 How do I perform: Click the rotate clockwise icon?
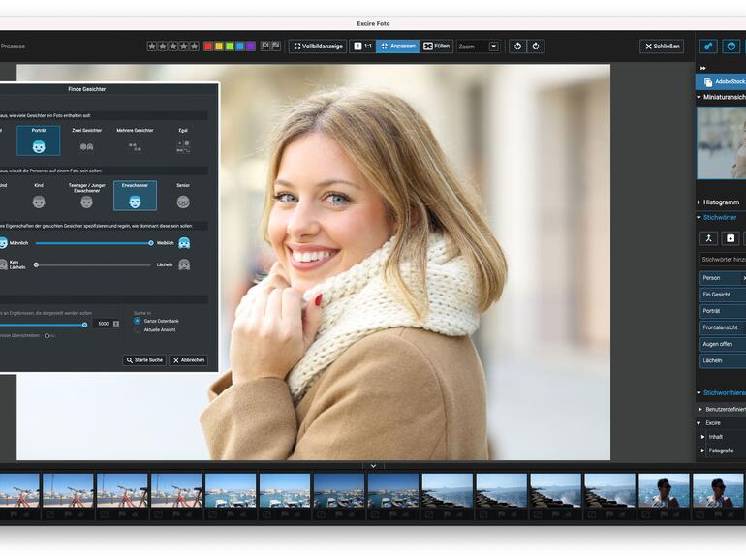tap(535, 47)
